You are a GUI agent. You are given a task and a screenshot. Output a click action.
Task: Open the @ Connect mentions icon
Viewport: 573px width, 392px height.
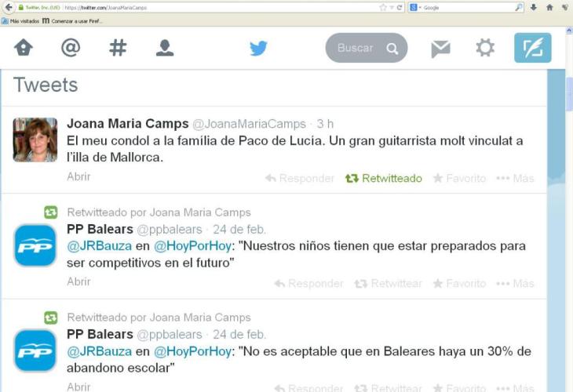[71, 48]
